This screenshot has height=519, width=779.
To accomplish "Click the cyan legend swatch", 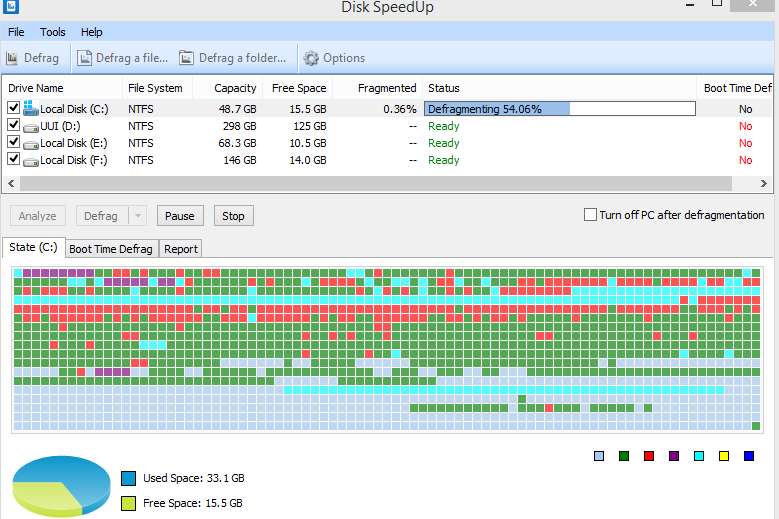I will click(x=699, y=456).
